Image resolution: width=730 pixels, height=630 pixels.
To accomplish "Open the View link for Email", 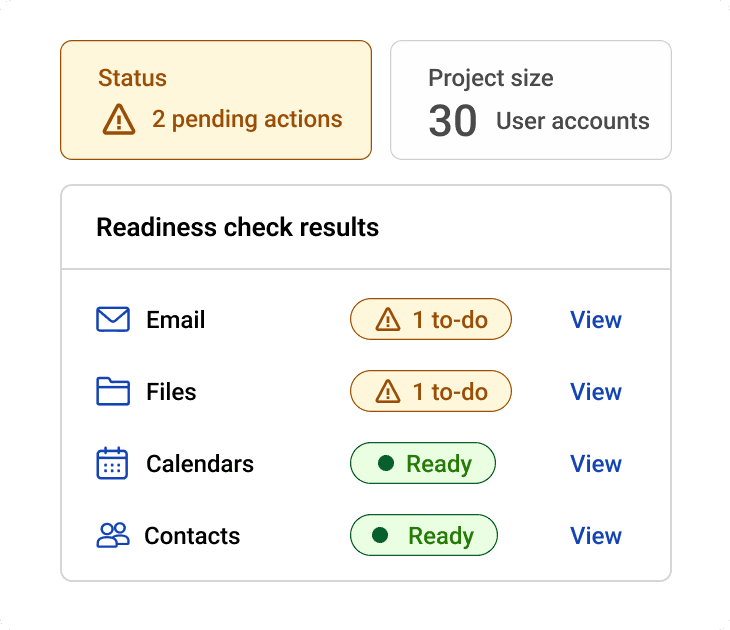I will click(x=596, y=319).
